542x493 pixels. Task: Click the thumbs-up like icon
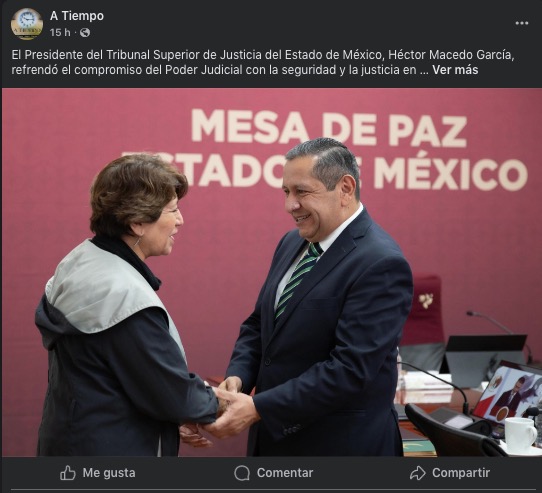tap(68, 473)
